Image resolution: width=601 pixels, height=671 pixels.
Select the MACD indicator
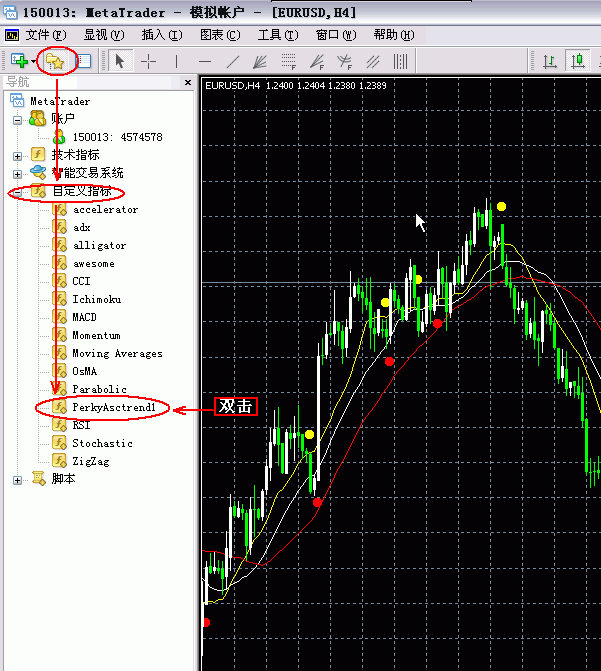[x=84, y=317]
